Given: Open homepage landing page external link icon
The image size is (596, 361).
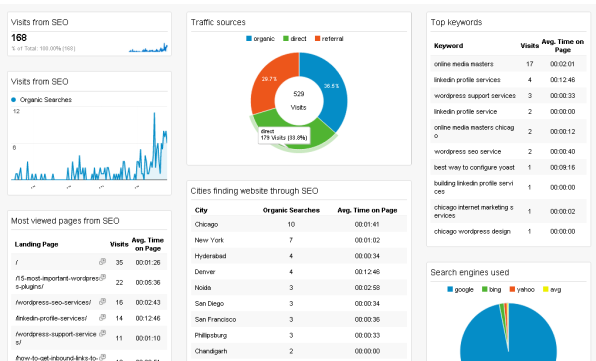Looking at the screenshot, I should (102, 261).
